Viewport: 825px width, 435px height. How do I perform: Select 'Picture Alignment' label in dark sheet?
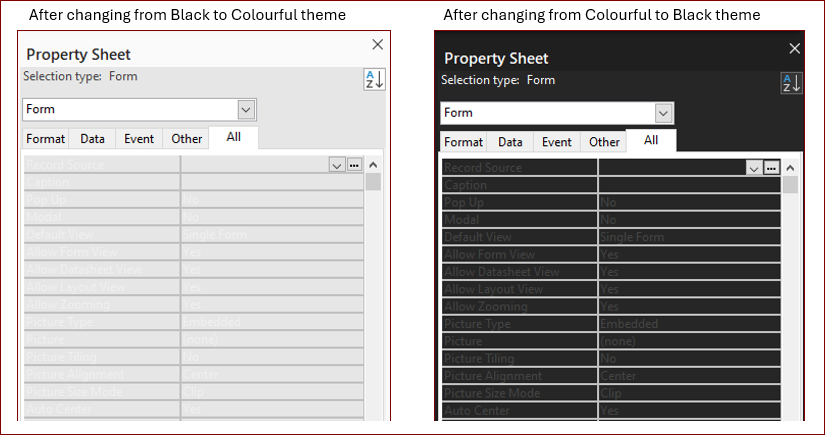(x=493, y=376)
